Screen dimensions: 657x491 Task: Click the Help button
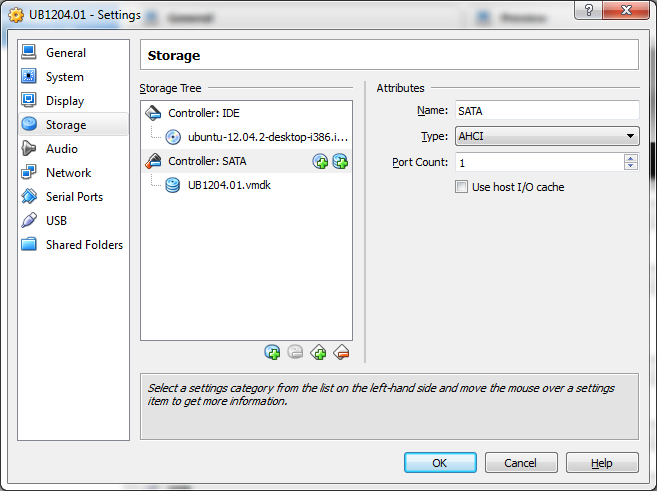601,463
